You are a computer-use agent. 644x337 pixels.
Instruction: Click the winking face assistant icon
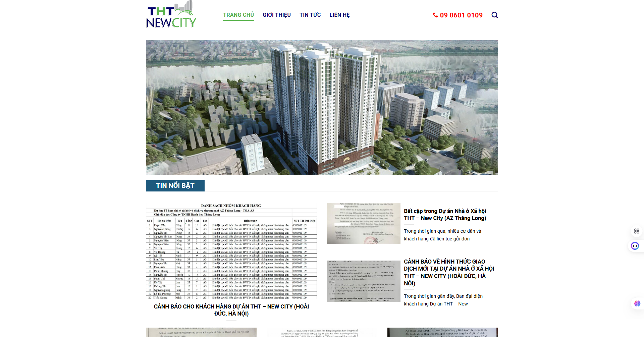[635, 246]
